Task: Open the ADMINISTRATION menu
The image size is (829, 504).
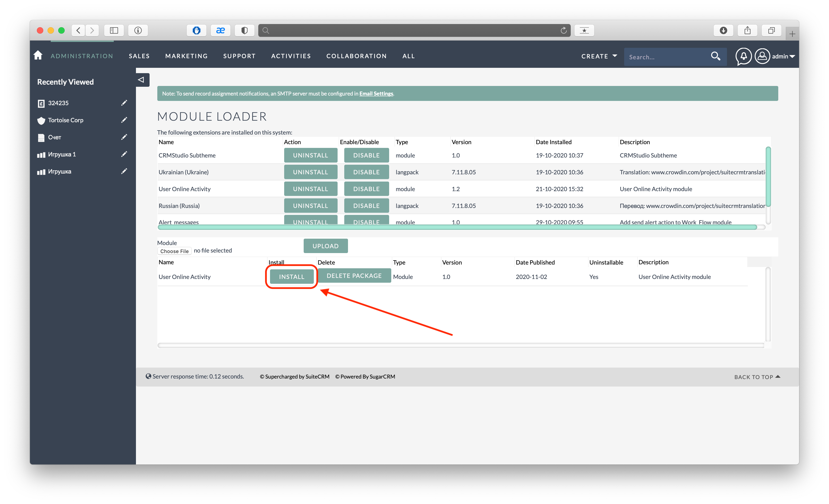Action: [82, 56]
